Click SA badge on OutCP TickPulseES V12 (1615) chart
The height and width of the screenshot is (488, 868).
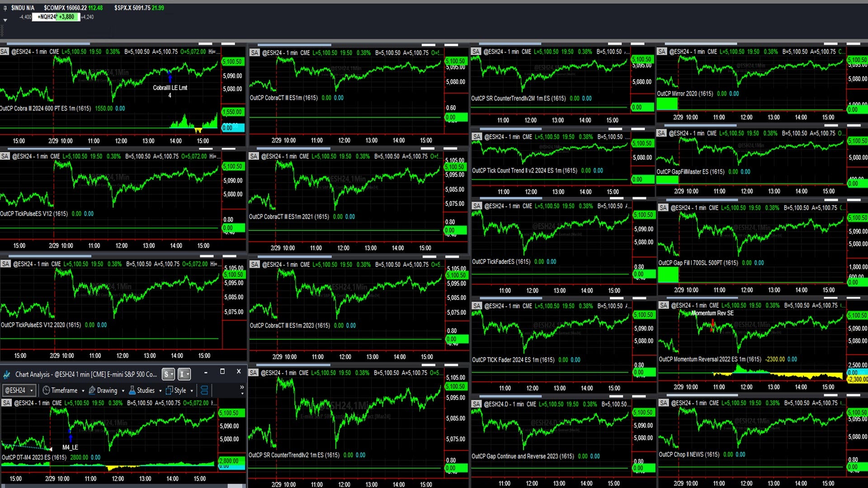5,156
